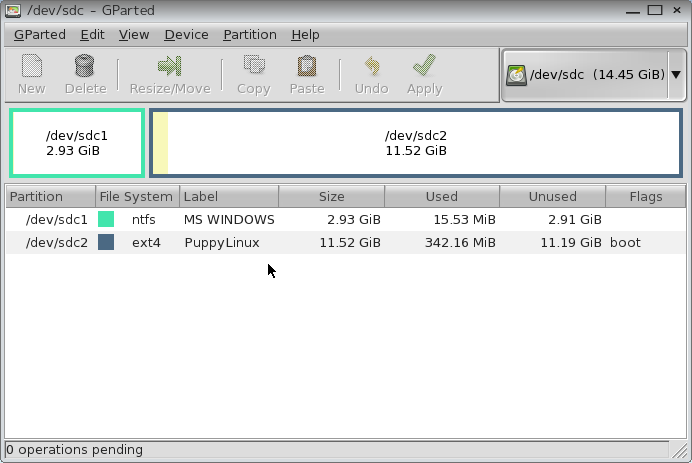
Task: Select the /dev/sdc1 row in the table
Action: pyautogui.click(x=346, y=219)
